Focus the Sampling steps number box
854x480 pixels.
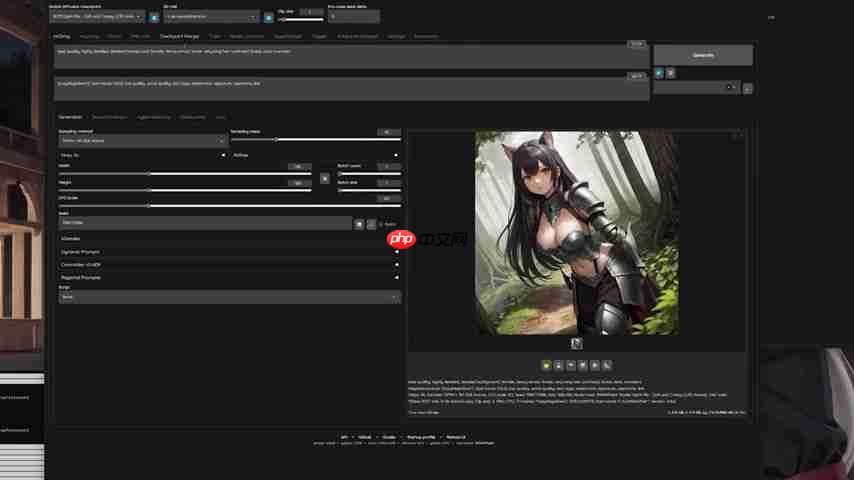point(389,132)
